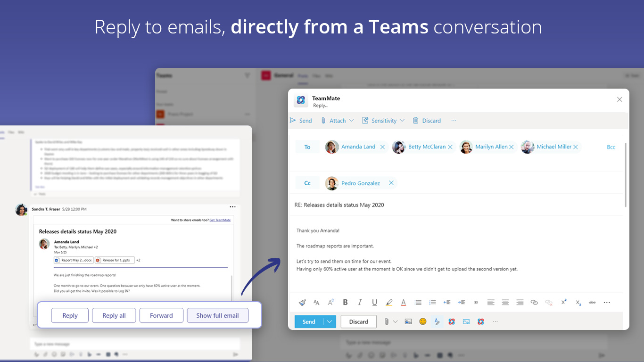
Task: Click Send in the top command bar
Action: coord(301,121)
